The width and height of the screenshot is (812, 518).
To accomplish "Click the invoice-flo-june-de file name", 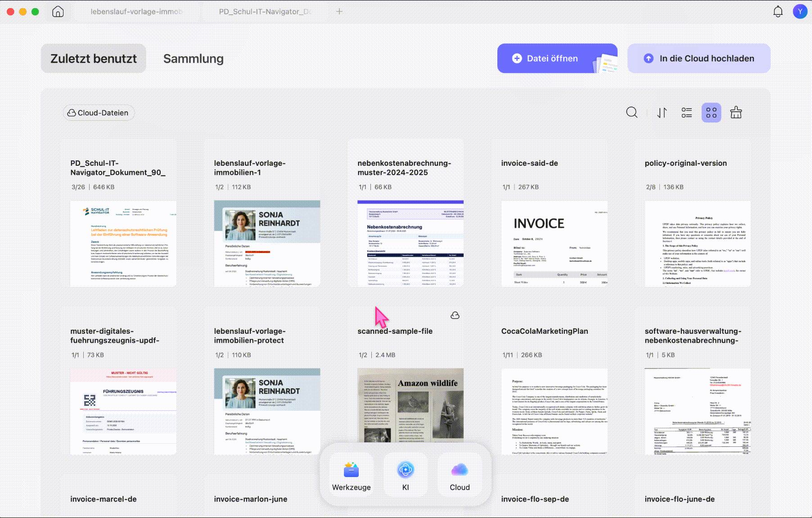I will (680, 499).
